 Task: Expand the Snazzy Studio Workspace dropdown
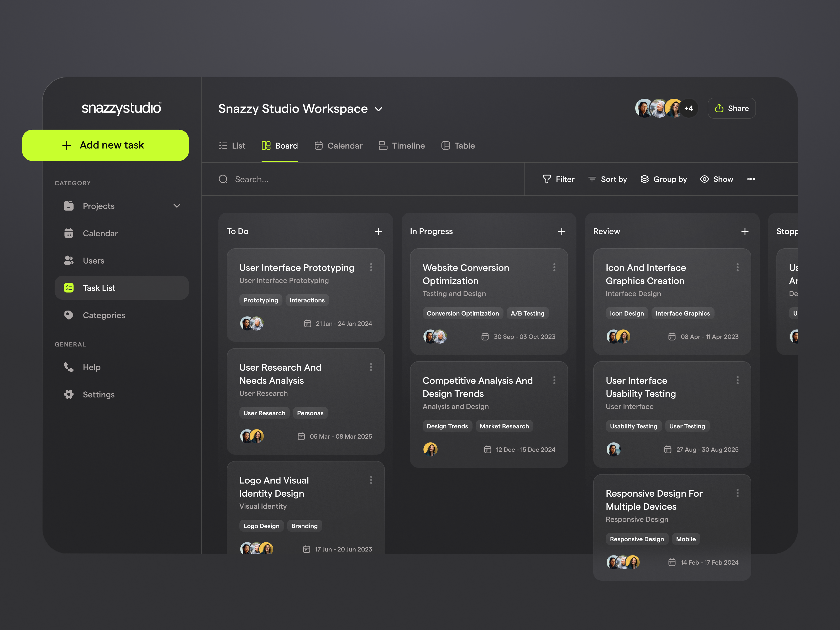pyautogui.click(x=378, y=109)
